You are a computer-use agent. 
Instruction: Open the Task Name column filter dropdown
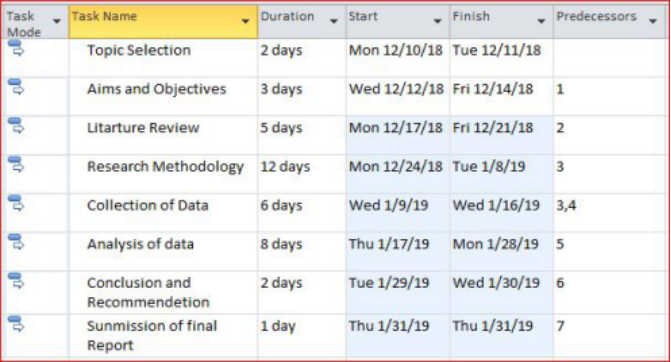click(x=245, y=21)
